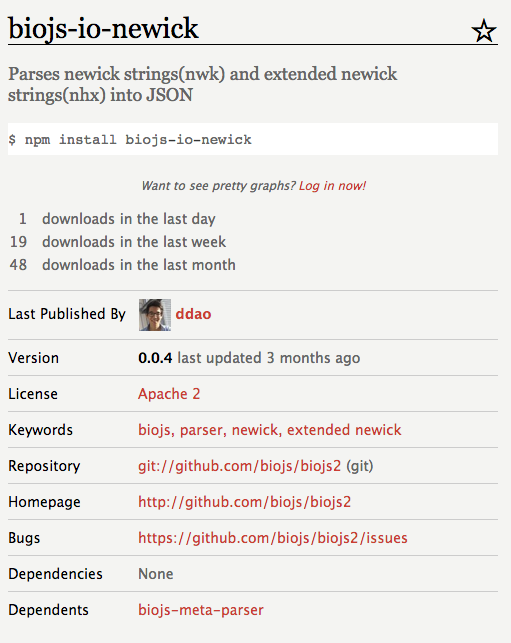
Task: Open the git://github.com/biojs/biojs2 repository link
Action: (x=240, y=466)
